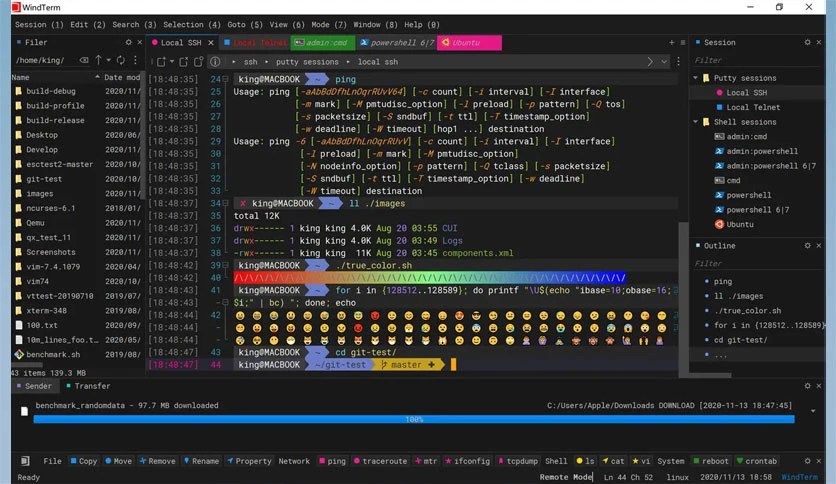Open dropdown beside new session icon
Screen dimensions: 836x484
click(x=172, y=62)
